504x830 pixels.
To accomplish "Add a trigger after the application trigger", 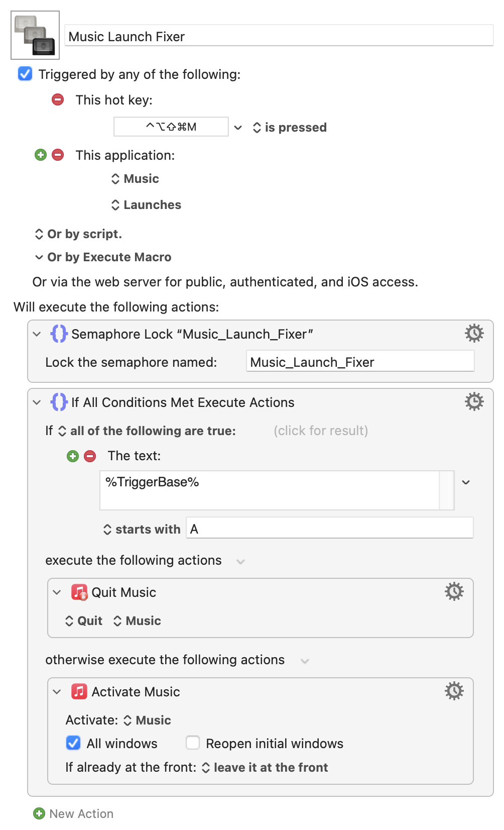I will (x=41, y=155).
